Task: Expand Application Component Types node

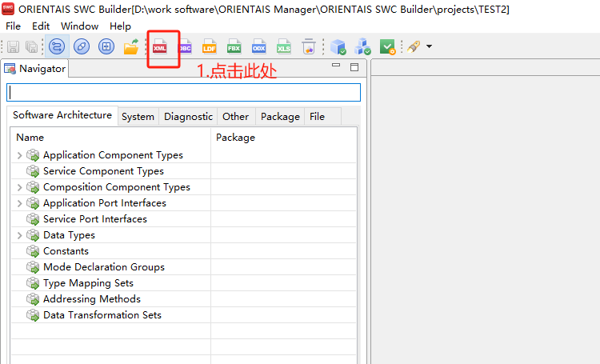Action: pyautogui.click(x=19, y=155)
